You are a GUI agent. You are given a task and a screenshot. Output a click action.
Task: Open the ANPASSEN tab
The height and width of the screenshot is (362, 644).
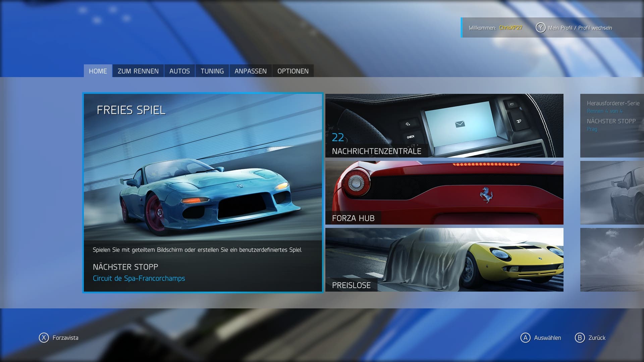pyautogui.click(x=251, y=71)
